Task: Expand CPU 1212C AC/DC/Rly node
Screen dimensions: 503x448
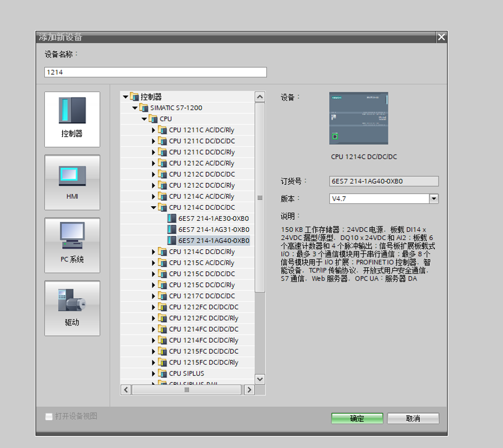Action: coord(154,163)
